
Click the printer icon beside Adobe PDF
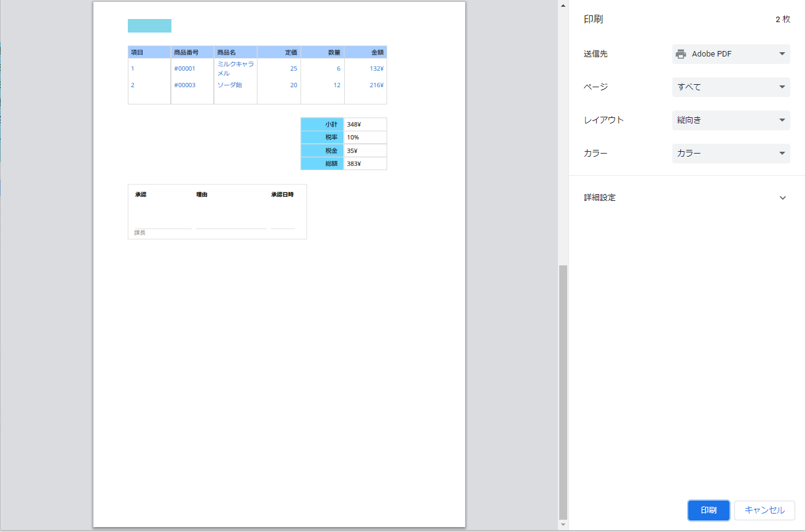[x=680, y=54]
